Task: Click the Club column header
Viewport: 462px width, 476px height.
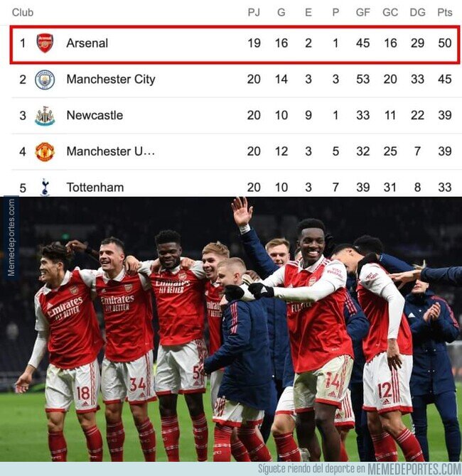Action: [23, 13]
